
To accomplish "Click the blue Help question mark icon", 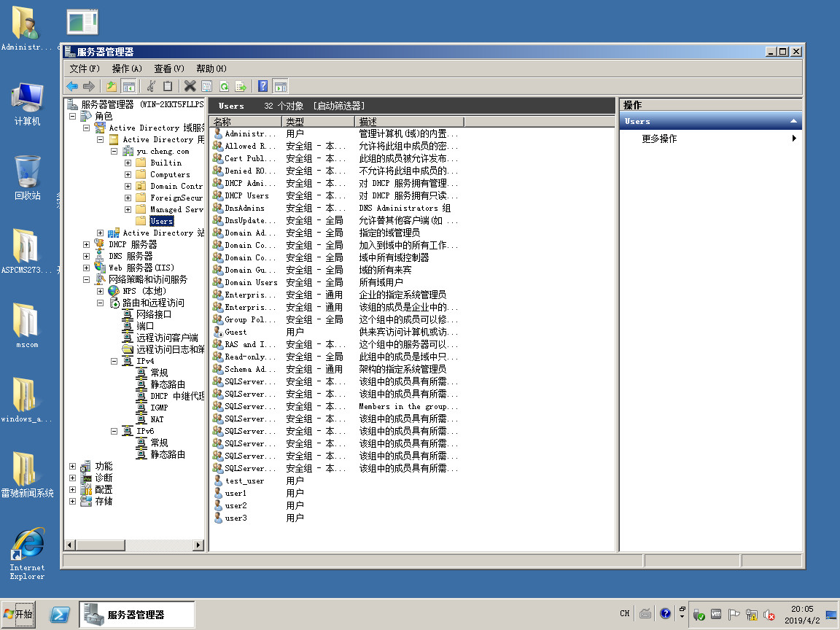I will pos(262,86).
